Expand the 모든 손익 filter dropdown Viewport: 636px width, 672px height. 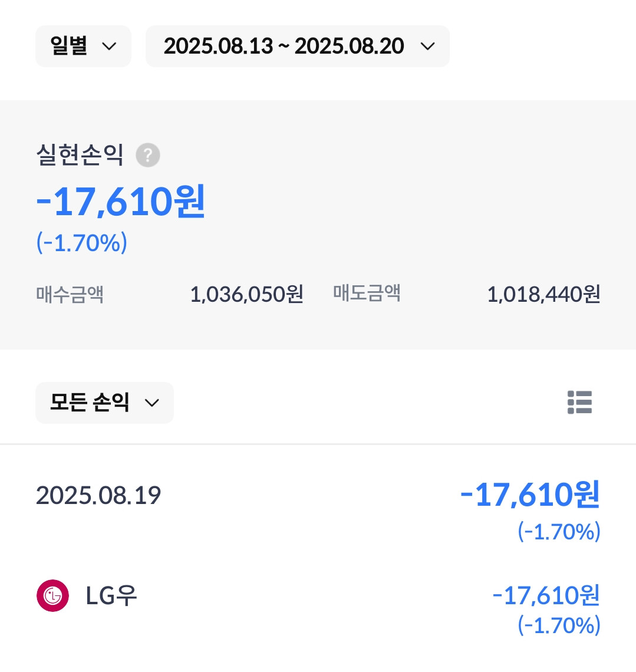coord(104,403)
